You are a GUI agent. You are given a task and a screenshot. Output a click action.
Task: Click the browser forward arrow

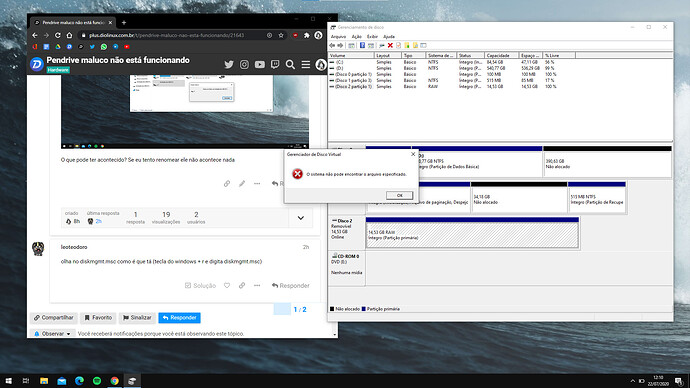coord(46,35)
